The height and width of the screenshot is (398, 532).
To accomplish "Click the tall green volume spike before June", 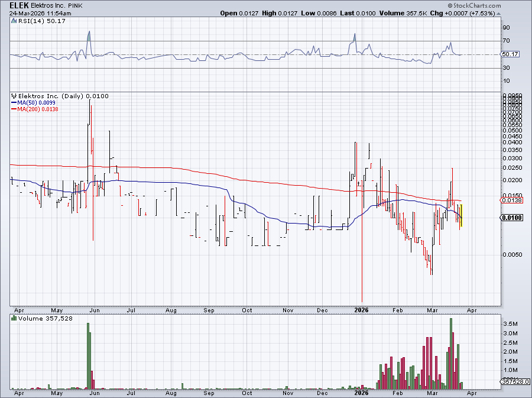I will point(88,356).
